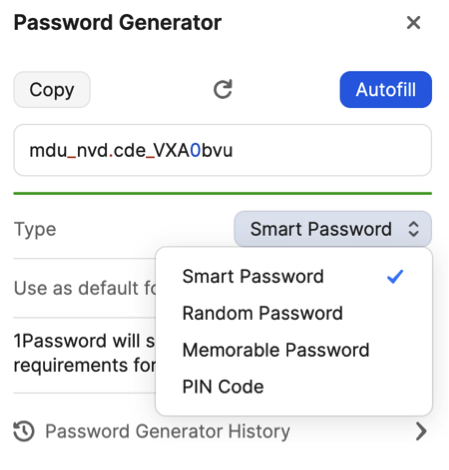Click the history clock icon

pos(24,431)
